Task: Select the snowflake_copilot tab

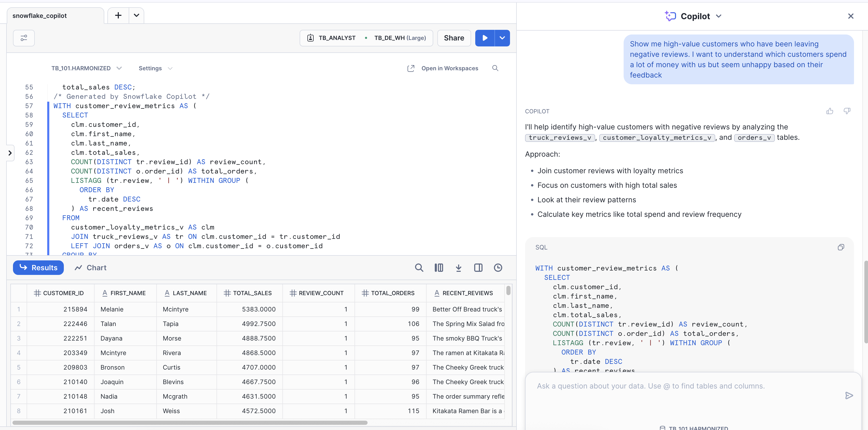Action: (x=55, y=16)
